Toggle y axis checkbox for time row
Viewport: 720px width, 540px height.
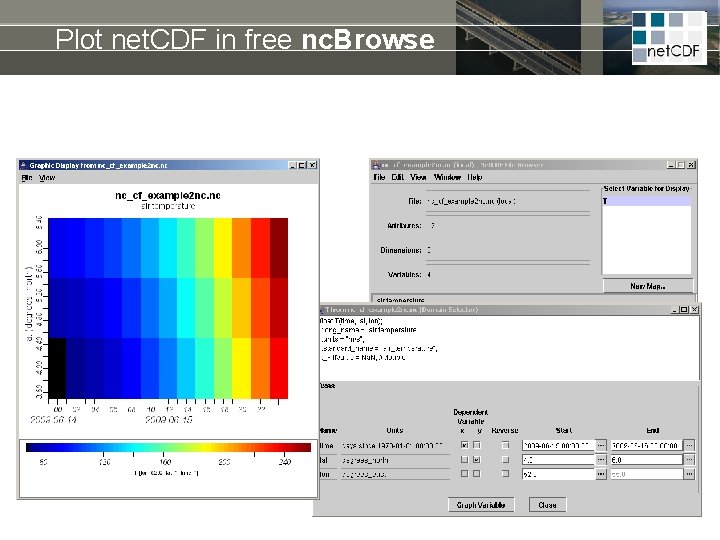[x=477, y=445]
